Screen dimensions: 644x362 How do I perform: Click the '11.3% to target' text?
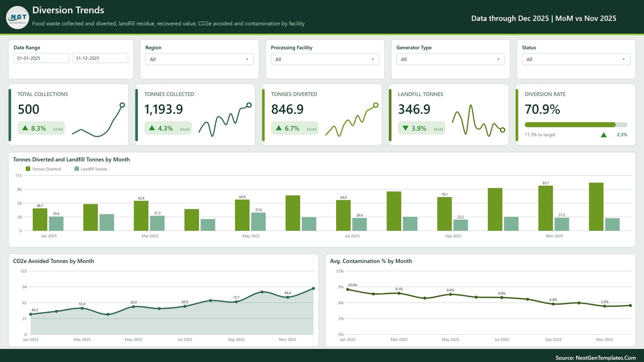click(x=540, y=135)
